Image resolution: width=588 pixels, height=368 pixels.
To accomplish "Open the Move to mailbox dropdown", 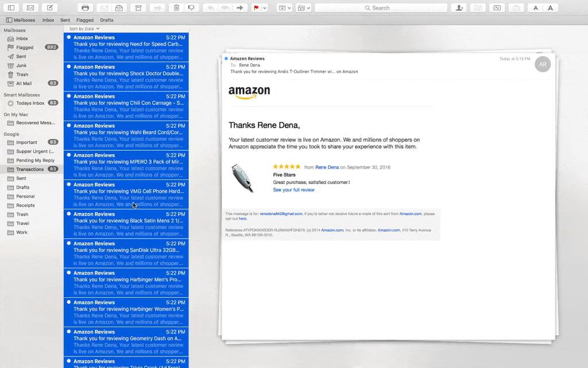I will [285, 8].
